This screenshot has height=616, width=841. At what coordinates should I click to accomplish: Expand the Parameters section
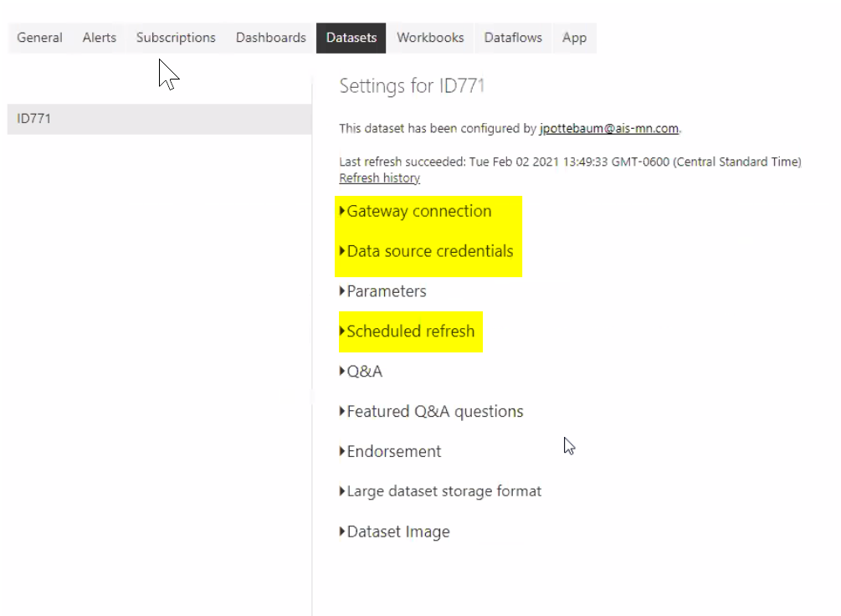click(x=383, y=291)
